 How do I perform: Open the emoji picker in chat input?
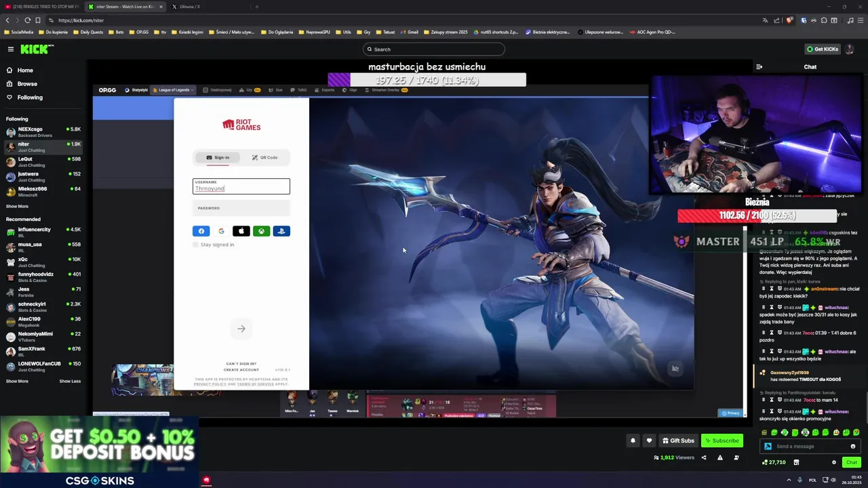[852, 446]
